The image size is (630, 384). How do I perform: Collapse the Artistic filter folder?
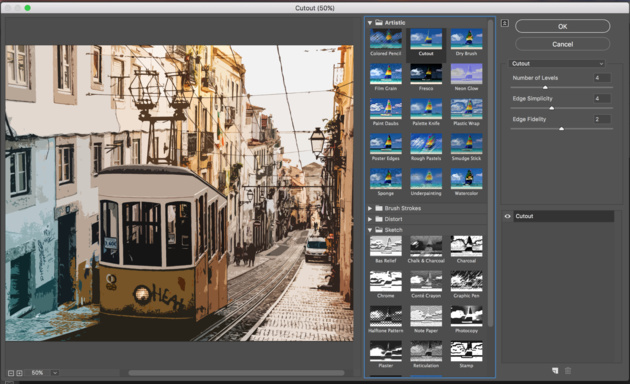[370, 23]
